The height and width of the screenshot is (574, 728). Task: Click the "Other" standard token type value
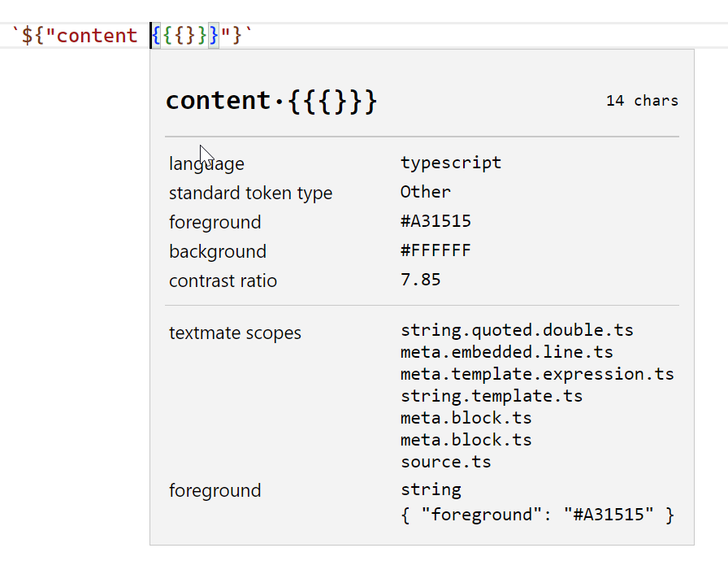click(425, 192)
